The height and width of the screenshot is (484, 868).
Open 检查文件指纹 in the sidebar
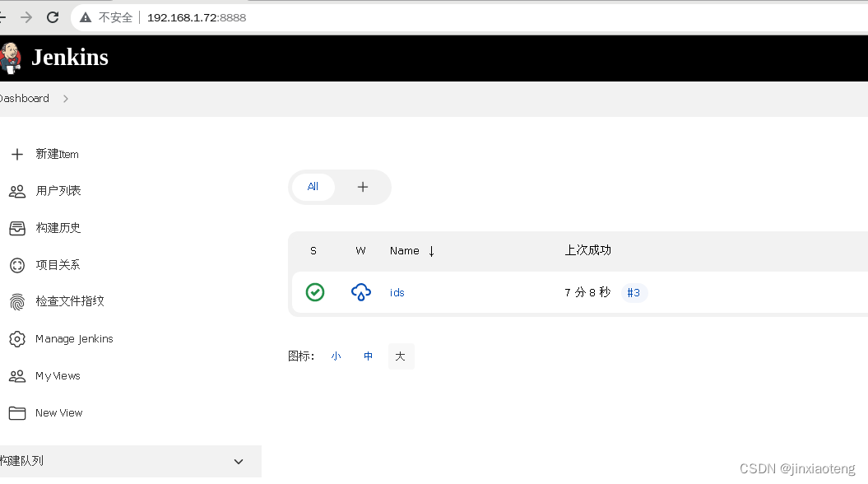tap(70, 301)
